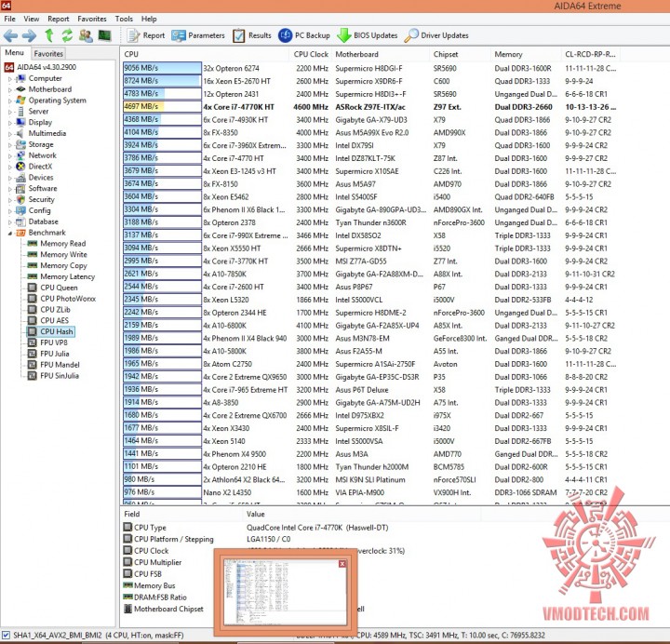This screenshot has height=644, width=670.
Task: Click the window thumbnail preview
Action: click(285, 592)
